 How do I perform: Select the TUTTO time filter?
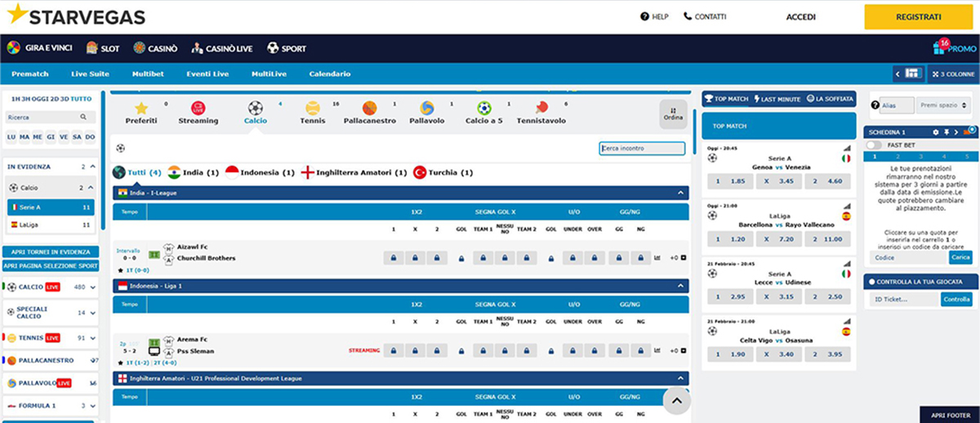[81, 98]
